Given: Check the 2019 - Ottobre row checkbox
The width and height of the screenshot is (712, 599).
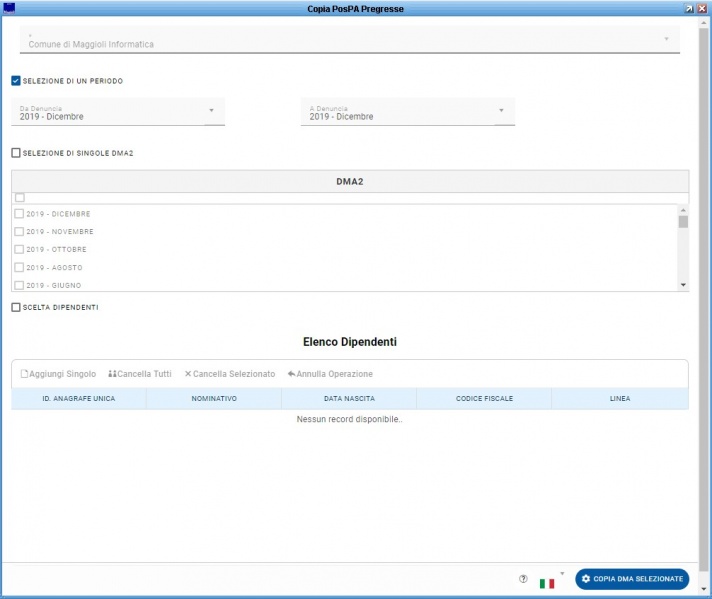Looking at the screenshot, I should coord(19,249).
